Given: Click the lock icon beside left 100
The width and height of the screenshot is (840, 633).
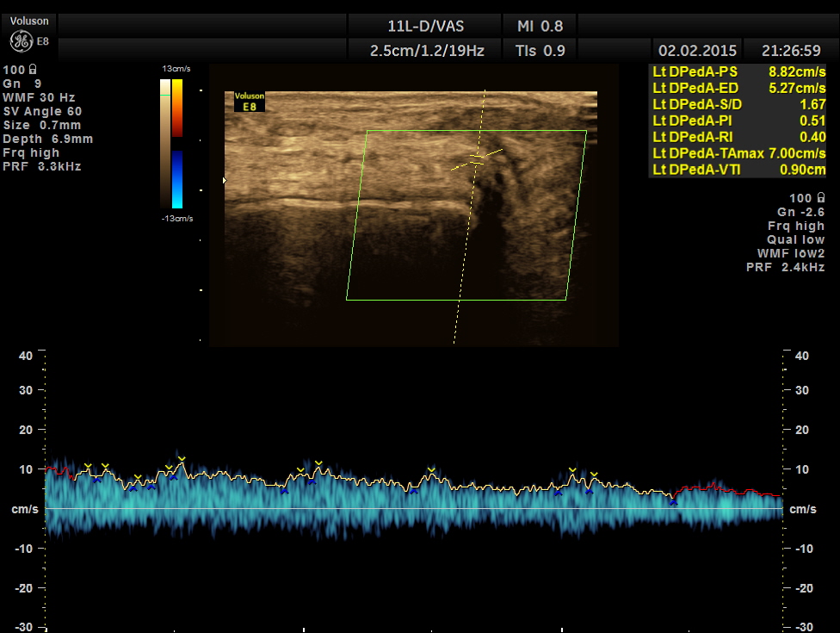Looking at the screenshot, I should pos(33,69).
